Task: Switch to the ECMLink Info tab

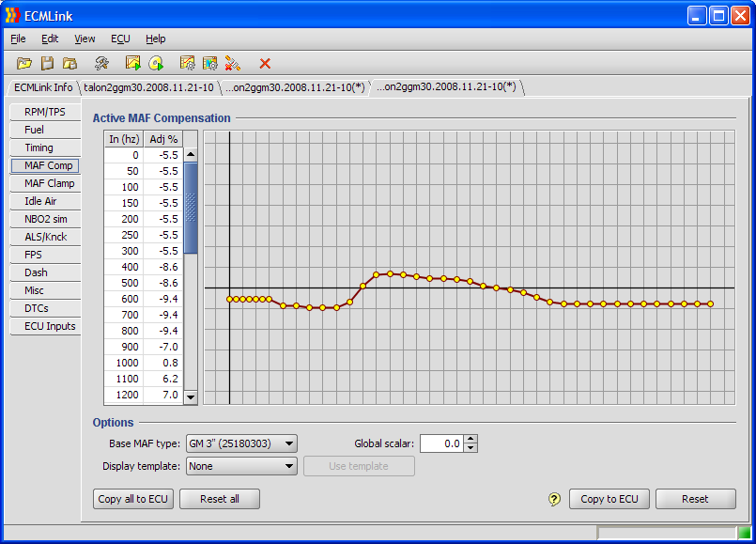Action: 43,87
